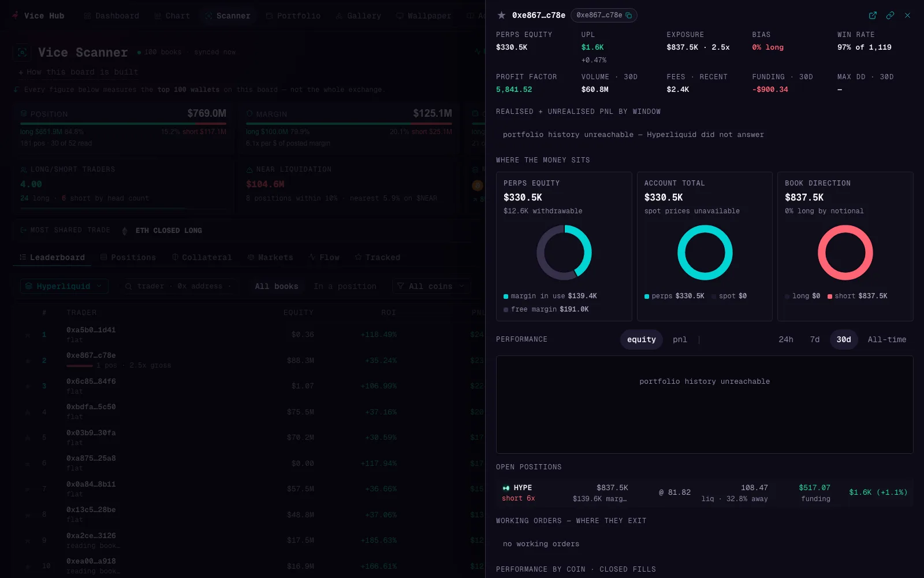Open the Scanner nav item

[228, 16]
